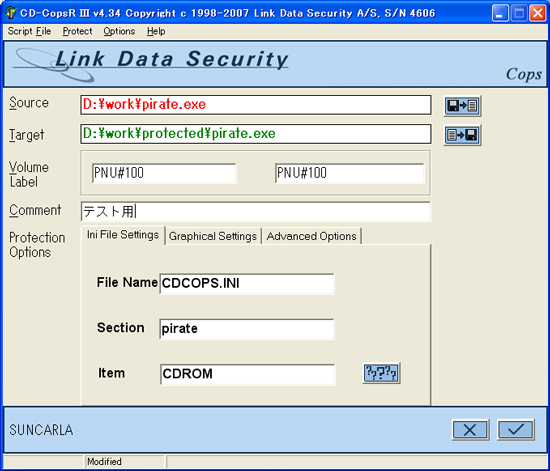The height and width of the screenshot is (471, 550).
Task: Switch to the Graphical Settings tab
Action: pos(213,236)
